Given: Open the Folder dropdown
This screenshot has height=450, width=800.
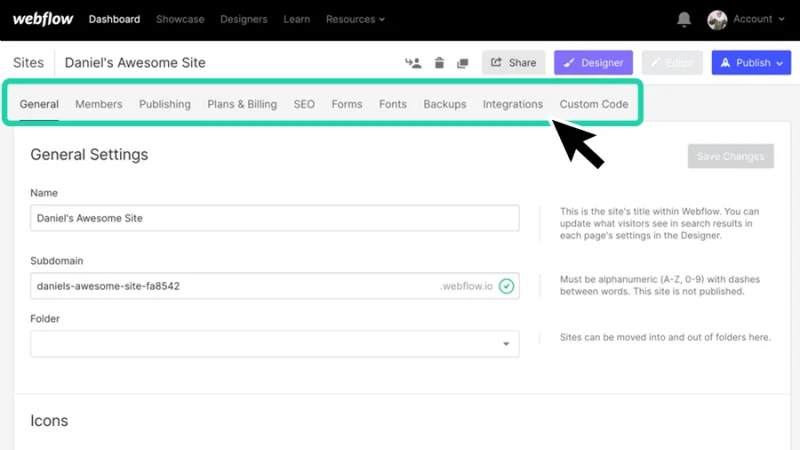Looking at the screenshot, I should coord(274,344).
